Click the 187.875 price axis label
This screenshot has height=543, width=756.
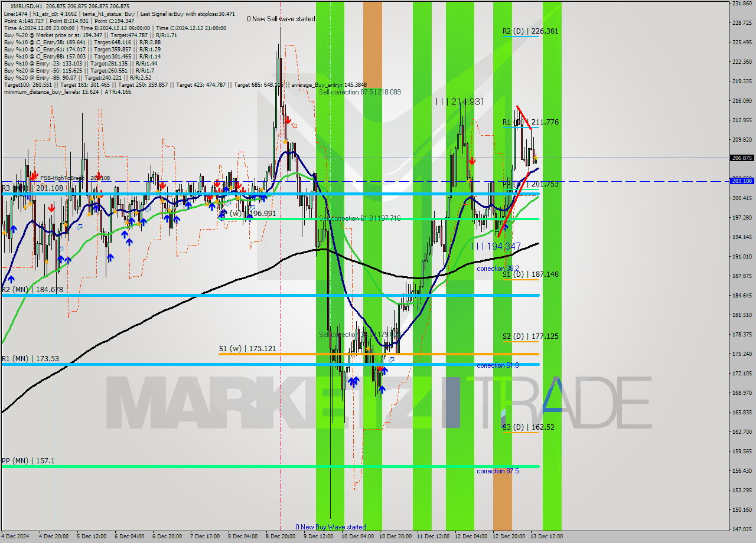[742, 276]
